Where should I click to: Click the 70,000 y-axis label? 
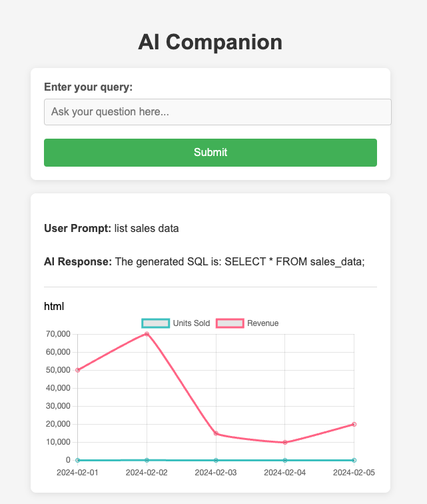[x=59, y=334]
